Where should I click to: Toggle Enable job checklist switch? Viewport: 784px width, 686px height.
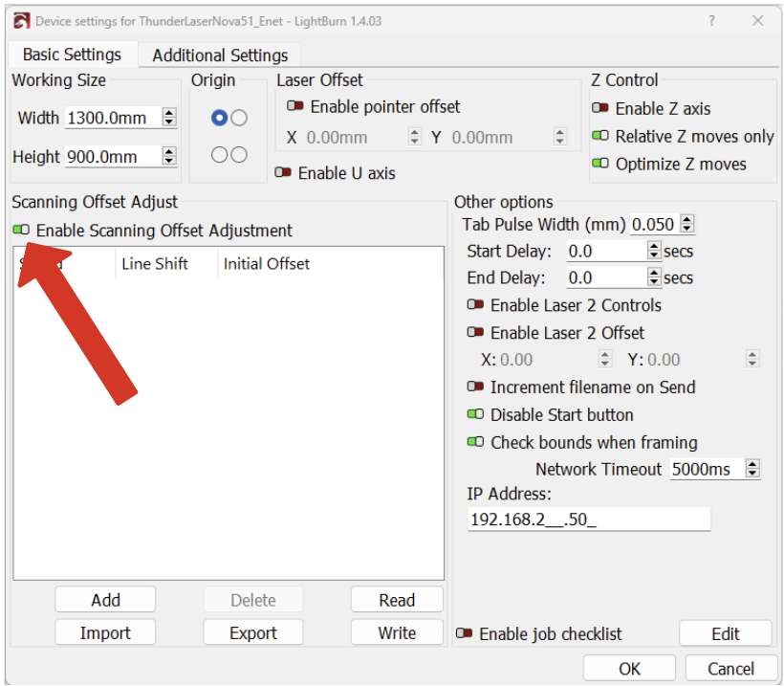coord(464,633)
